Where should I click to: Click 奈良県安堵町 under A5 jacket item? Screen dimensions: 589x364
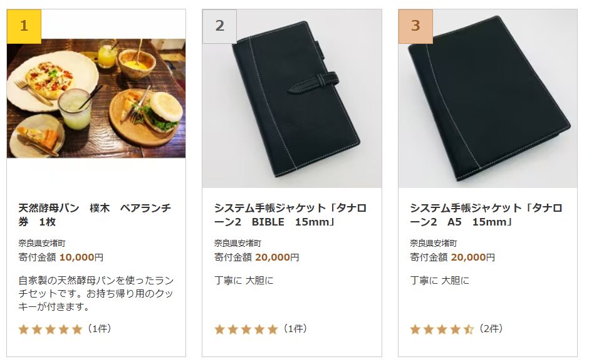tap(434, 243)
